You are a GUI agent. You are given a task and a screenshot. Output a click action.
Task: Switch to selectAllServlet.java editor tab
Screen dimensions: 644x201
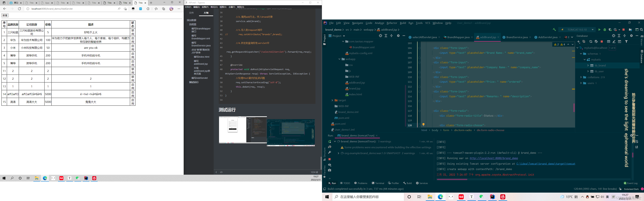424,37
